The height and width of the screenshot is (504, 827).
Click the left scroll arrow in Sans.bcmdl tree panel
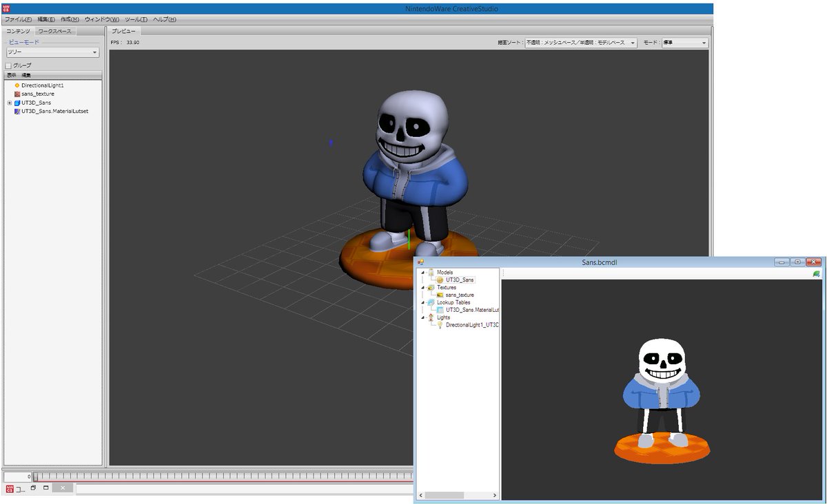click(421, 495)
